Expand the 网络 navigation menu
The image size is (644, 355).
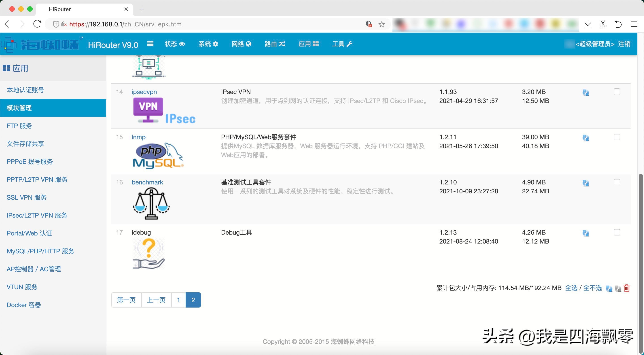click(x=241, y=44)
